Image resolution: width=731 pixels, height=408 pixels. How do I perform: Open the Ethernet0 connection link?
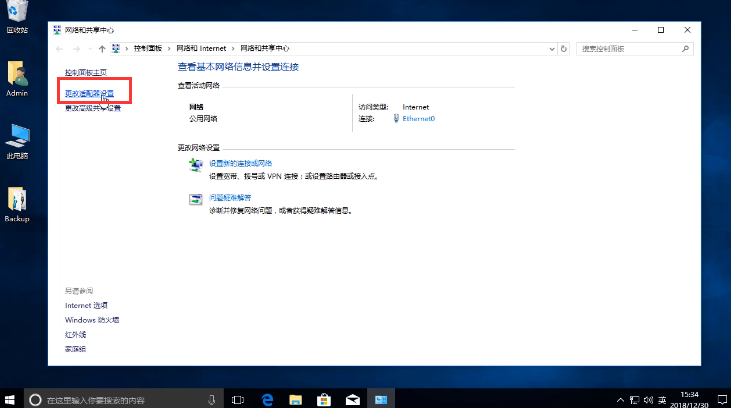point(419,118)
